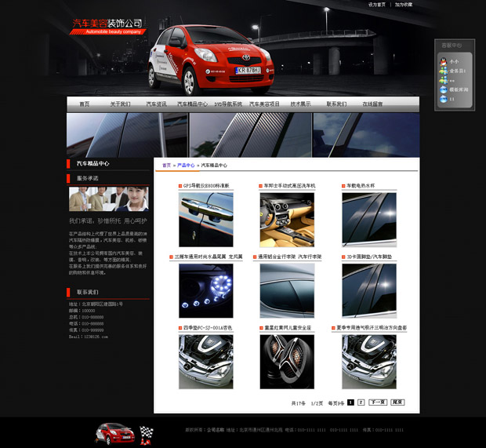Open the 汽车精品中心 navigation item
Image resolution: width=486 pixels, height=448 pixels.
[x=193, y=104]
